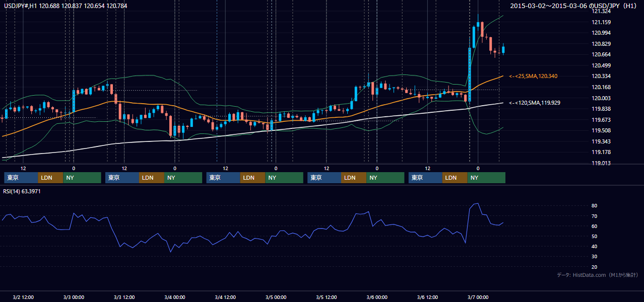Click the 3/6 12:00 time axis label
The image size is (644, 302).
[427, 297]
